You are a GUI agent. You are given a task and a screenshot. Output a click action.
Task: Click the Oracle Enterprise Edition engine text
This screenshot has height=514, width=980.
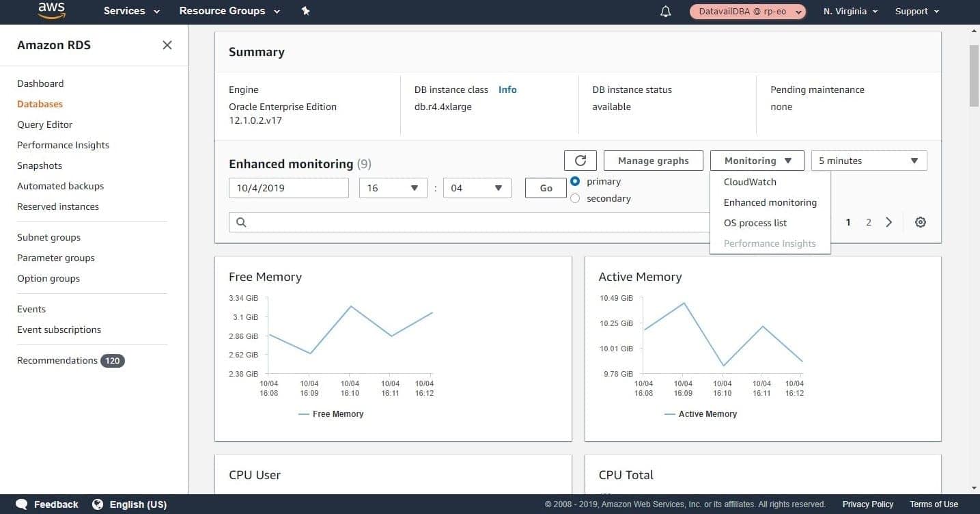(283, 107)
